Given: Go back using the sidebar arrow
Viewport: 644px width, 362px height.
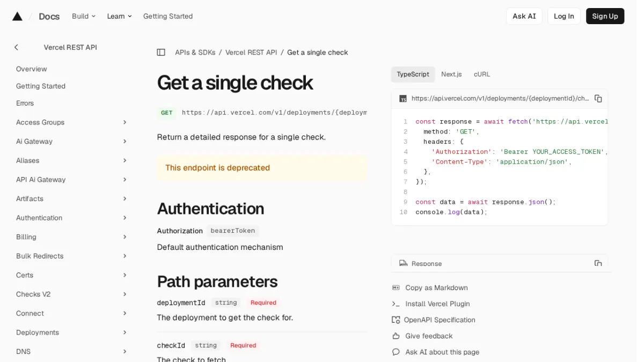Looking at the screenshot, I should (x=16, y=47).
